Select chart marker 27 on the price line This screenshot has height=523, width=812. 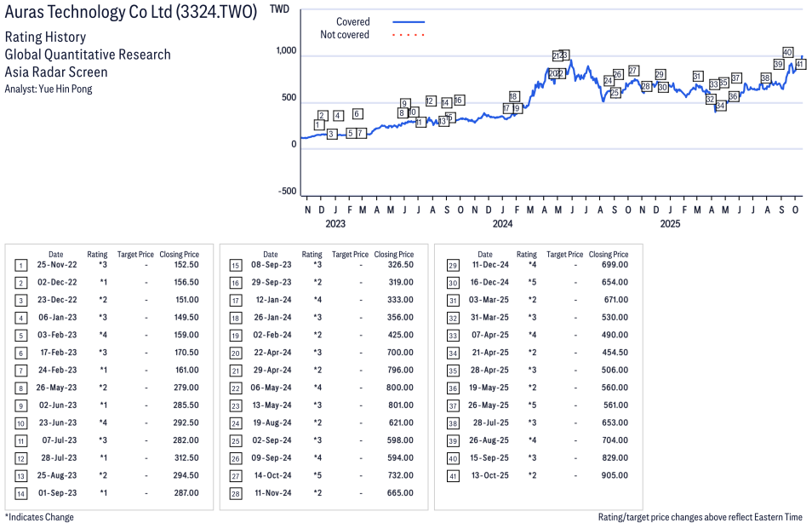click(633, 71)
